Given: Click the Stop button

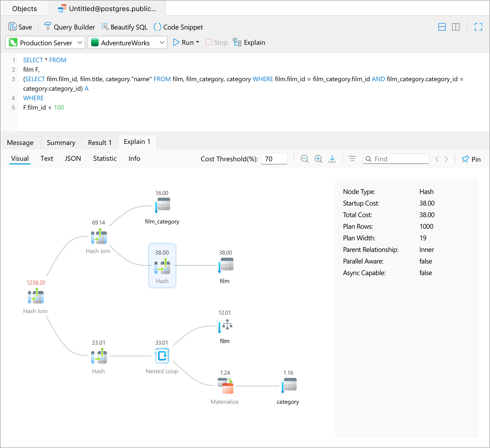Looking at the screenshot, I should tap(217, 42).
